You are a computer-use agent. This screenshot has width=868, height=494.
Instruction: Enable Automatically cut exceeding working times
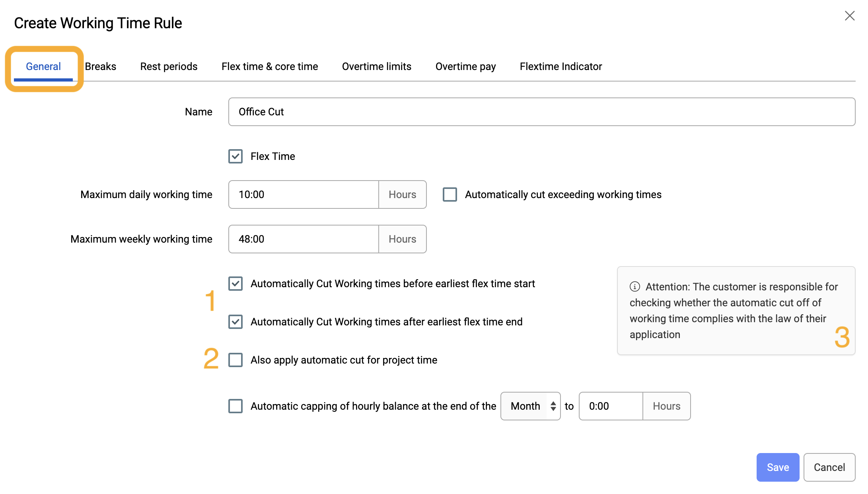[450, 194]
